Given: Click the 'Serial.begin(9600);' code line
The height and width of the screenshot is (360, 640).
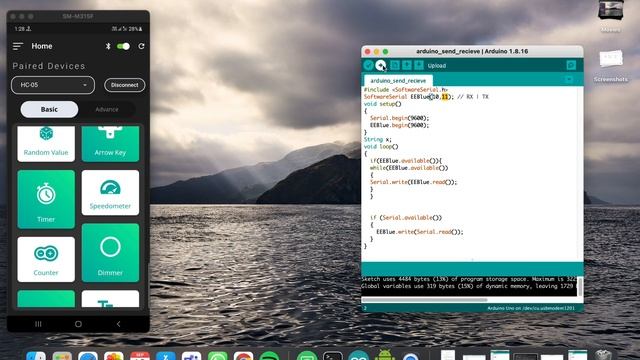Looking at the screenshot, I should pyautogui.click(x=399, y=118).
